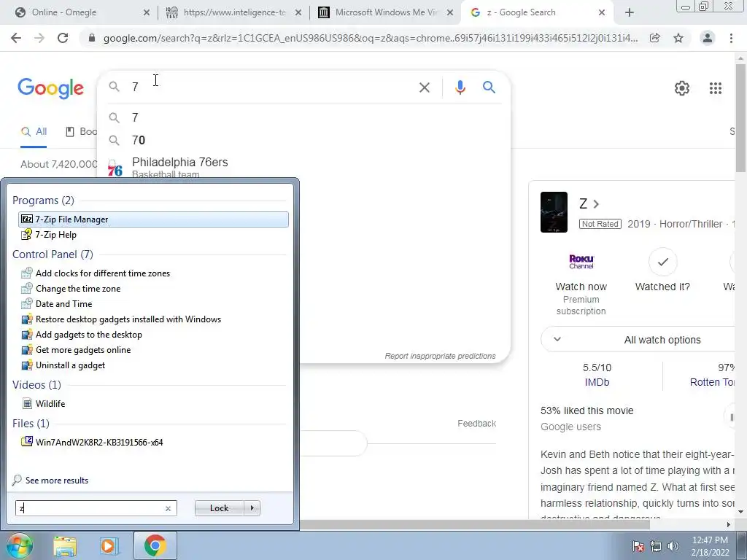Screen dimensions: 747x560
Task: Click Report inappropriate predictions
Action: click(440, 356)
